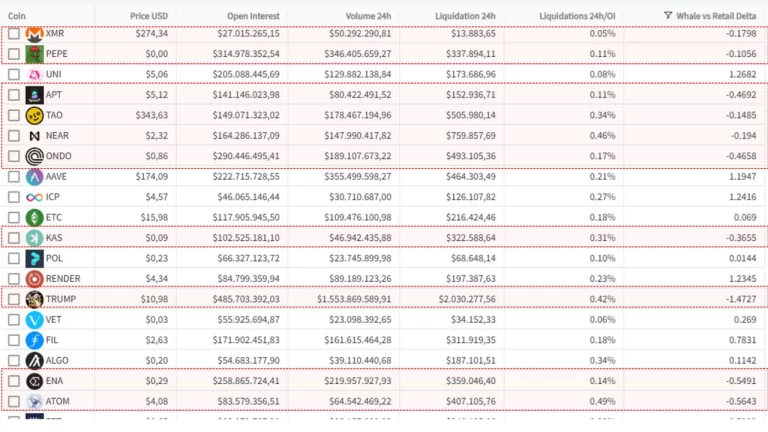Click the TRUMP coin icon
The height and width of the screenshot is (432, 768).
click(x=35, y=299)
